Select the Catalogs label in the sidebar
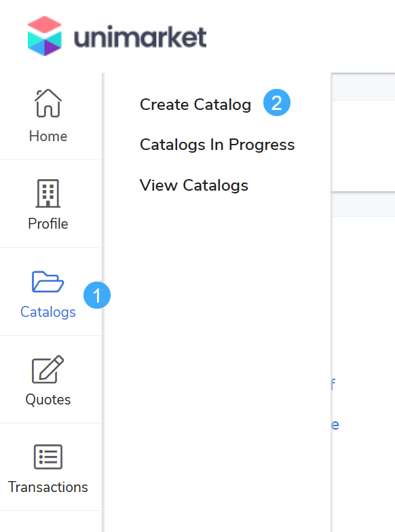The width and height of the screenshot is (395, 532). [x=48, y=312]
